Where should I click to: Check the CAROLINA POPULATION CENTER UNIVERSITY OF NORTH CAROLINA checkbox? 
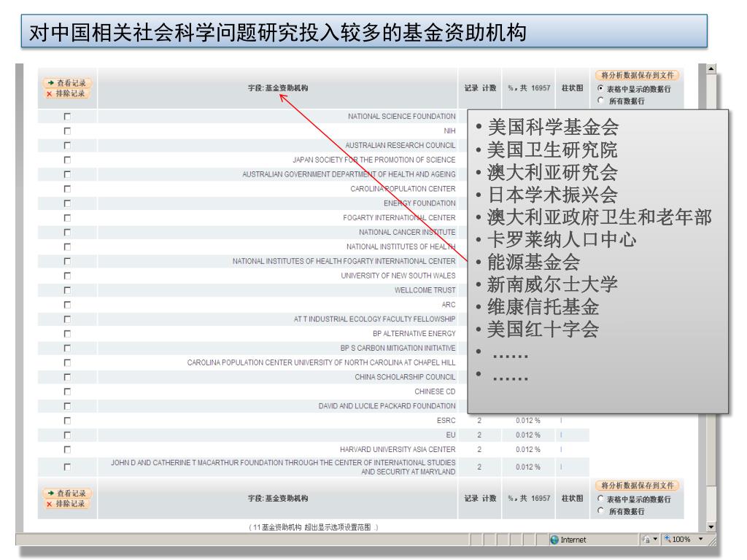[x=67, y=363]
